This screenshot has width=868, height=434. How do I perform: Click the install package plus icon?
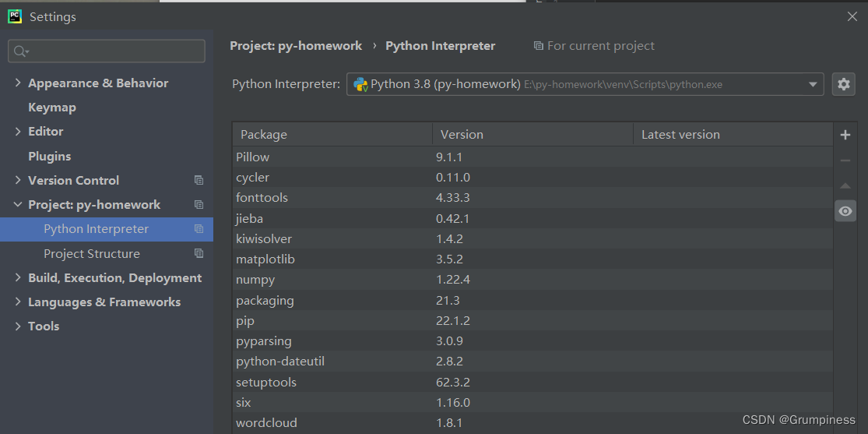[x=845, y=135]
